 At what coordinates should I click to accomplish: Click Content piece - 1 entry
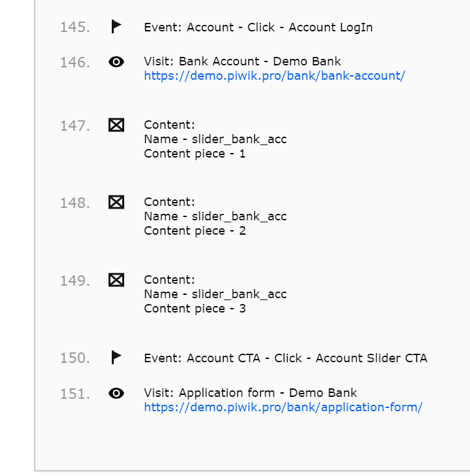click(195, 154)
